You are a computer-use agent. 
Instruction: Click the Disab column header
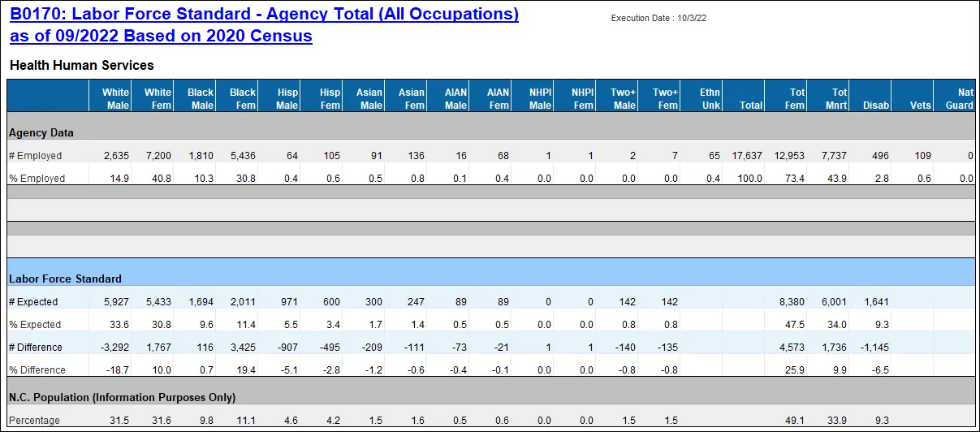(x=876, y=105)
